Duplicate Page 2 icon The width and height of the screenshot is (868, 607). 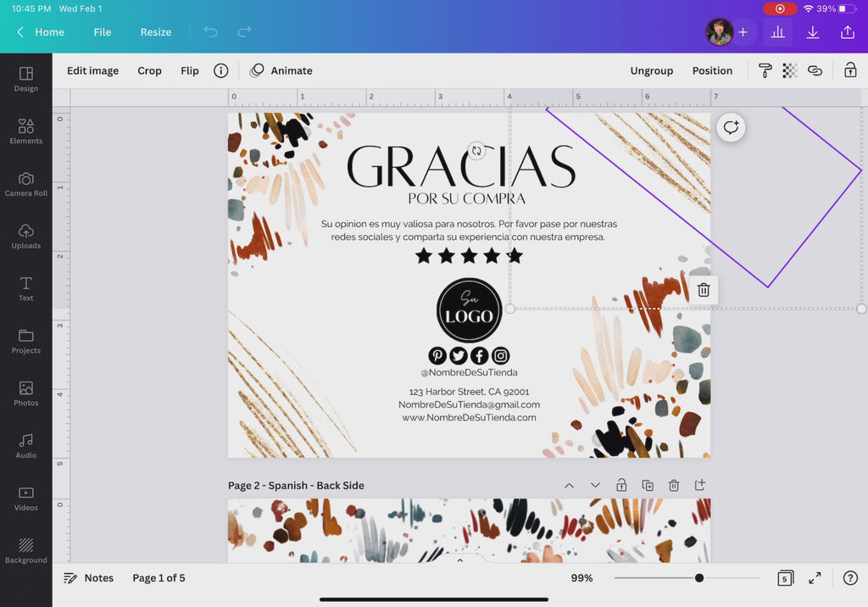(x=647, y=485)
